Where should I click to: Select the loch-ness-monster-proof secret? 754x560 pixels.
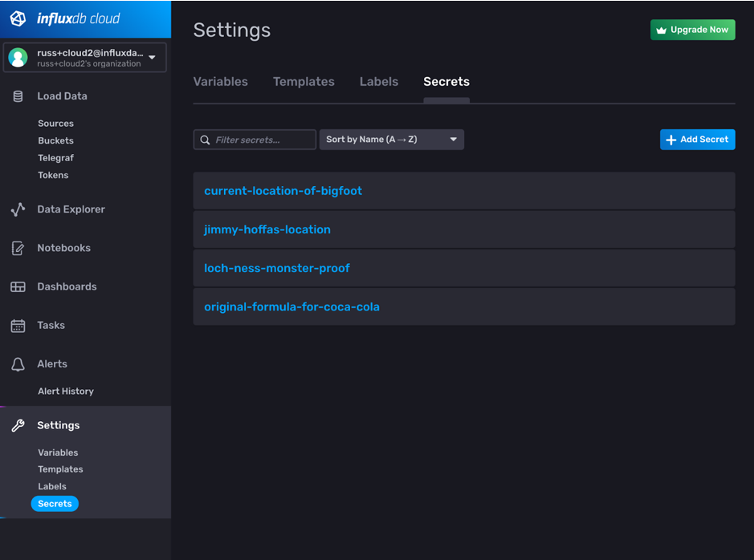tap(277, 268)
